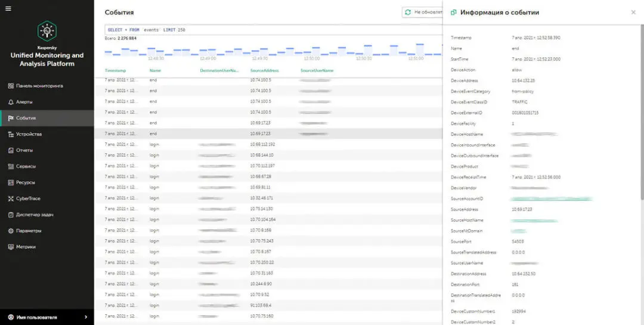The width and height of the screenshot is (644, 325).
Task: Click the CyberTrace sidebar icon
Action: pos(11,199)
